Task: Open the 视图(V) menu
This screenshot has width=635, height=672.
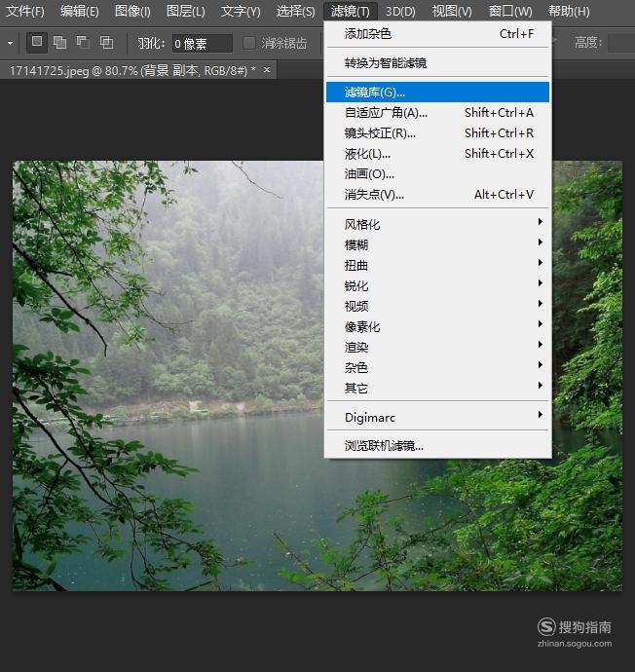Action: (452, 11)
